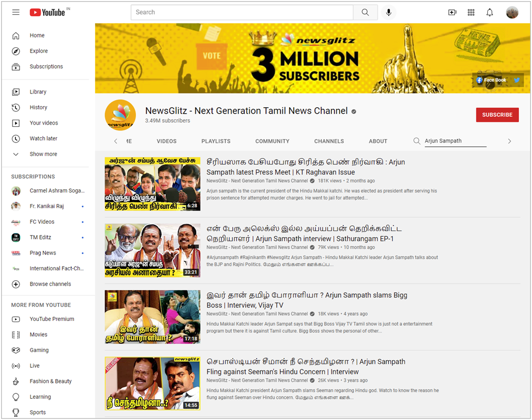Switch to the About tab
The height and width of the screenshot is (420, 532).
[x=378, y=141]
